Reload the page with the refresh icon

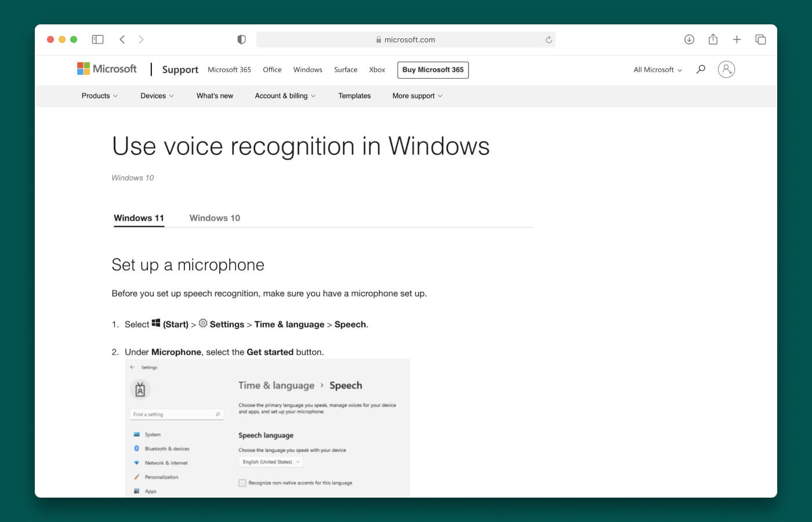(548, 39)
